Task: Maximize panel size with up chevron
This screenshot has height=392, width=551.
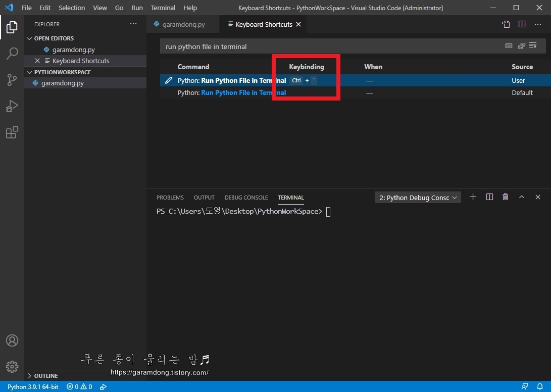Action: [x=522, y=197]
